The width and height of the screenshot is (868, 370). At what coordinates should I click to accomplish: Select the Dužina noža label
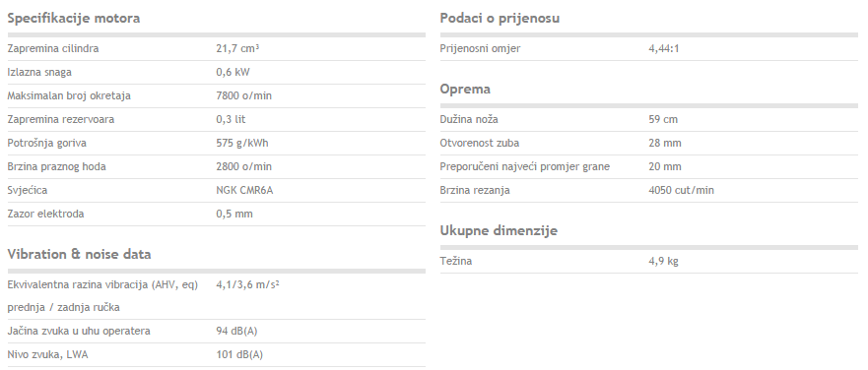tap(467, 119)
